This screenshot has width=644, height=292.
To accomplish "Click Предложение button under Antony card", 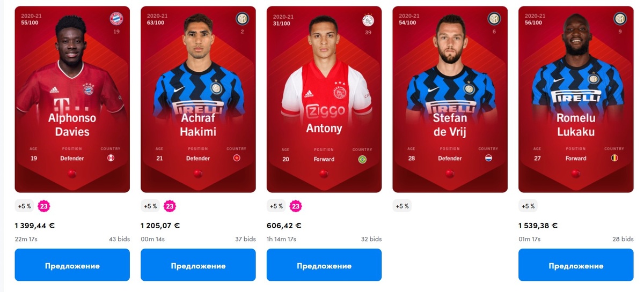I will coord(324,265).
